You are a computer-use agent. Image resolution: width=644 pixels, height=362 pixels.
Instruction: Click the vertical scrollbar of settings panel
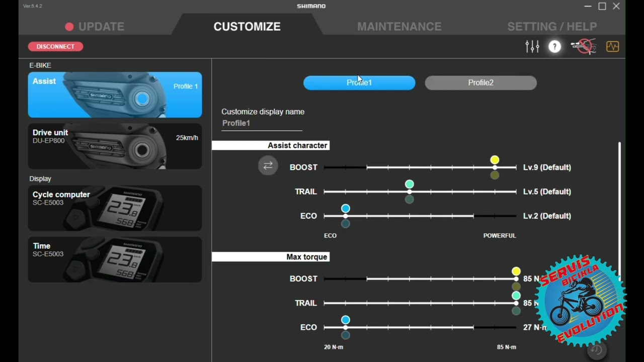pos(619,211)
